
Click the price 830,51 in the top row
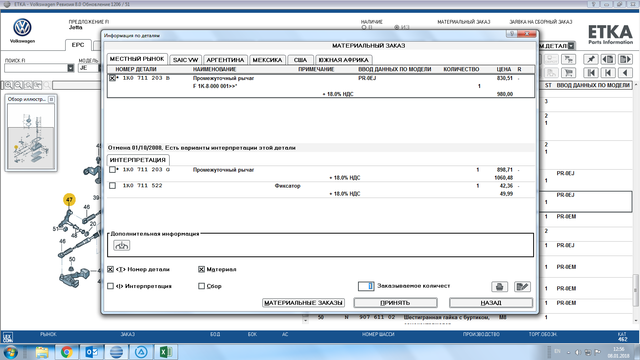[x=505, y=78]
